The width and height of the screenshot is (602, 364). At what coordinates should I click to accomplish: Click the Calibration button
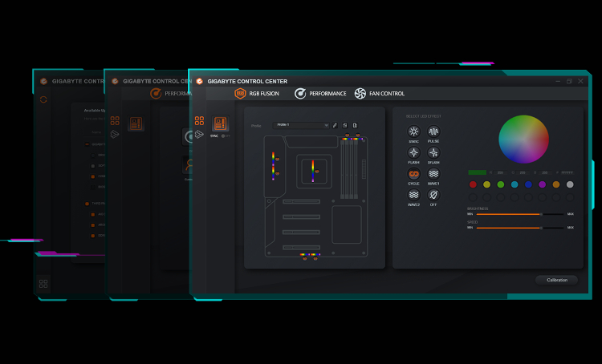tap(557, 280)
